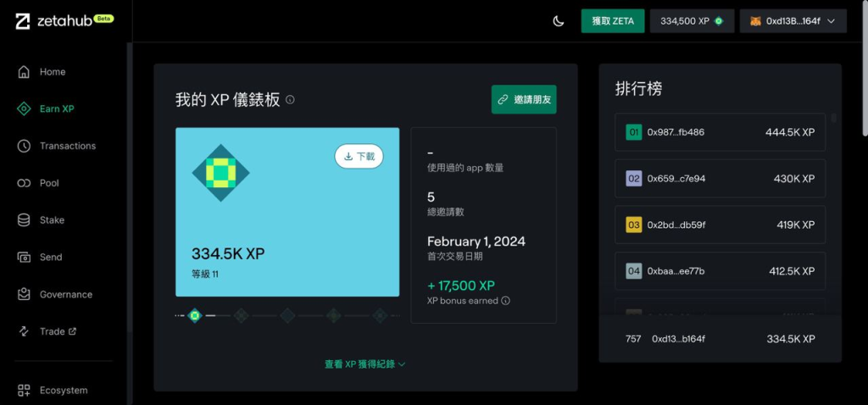Click the 邀請朋友 invite button
868x405 pixels.
[x=524, y=100]
